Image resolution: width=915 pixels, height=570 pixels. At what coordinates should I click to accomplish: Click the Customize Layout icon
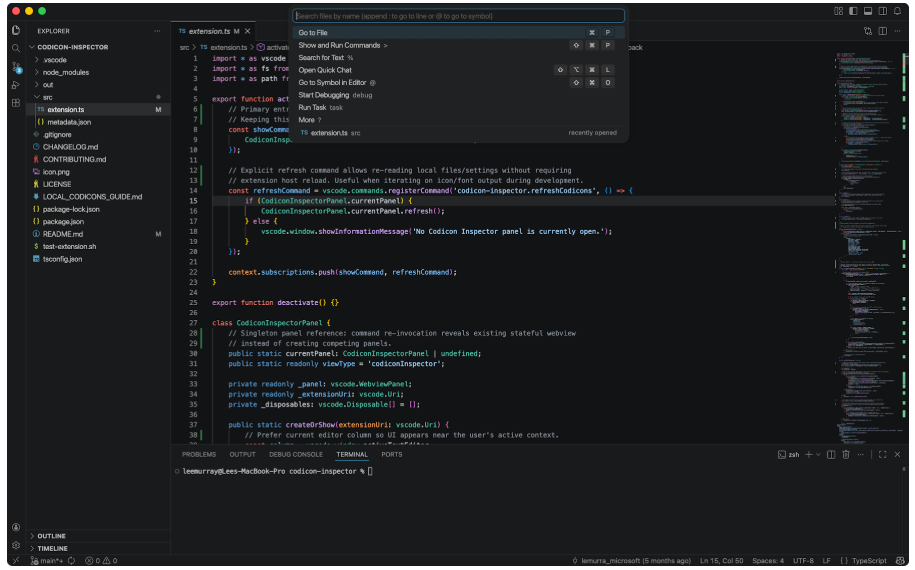839,11
